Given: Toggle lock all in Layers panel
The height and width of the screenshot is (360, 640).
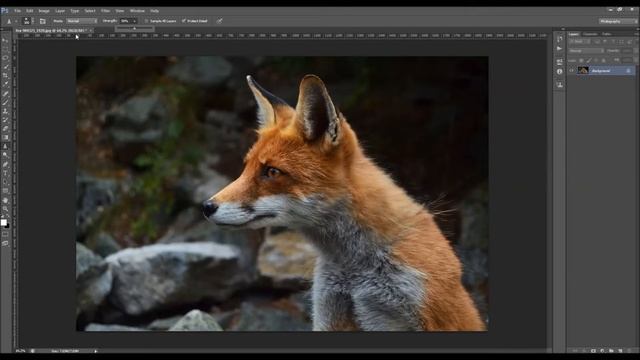Looking at the screenshot, I should coord(604,60).
